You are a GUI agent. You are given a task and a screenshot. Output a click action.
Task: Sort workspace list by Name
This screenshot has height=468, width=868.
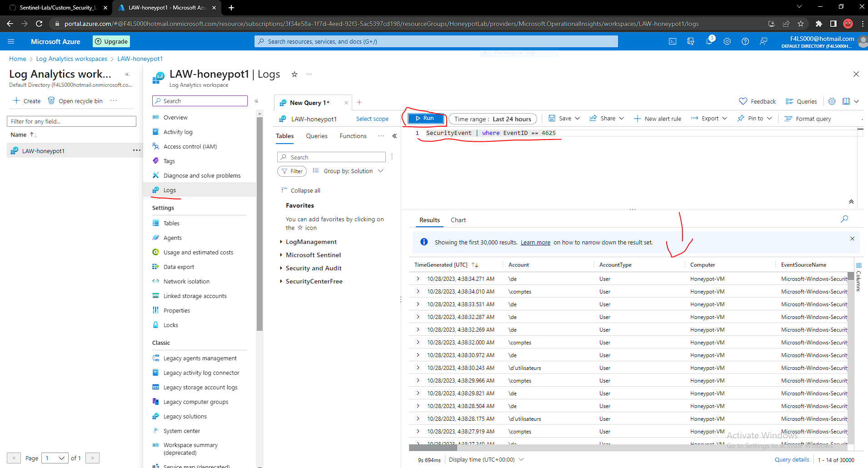(24, 134)
